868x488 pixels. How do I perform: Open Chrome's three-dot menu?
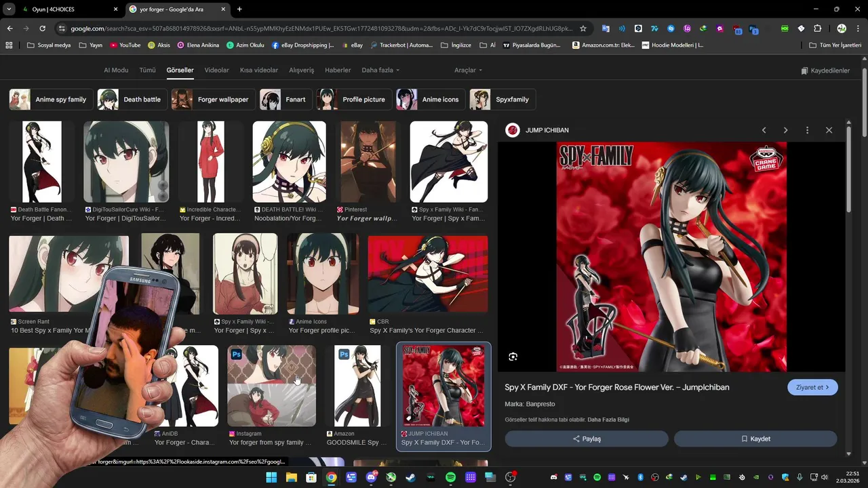click(x=858, y=28)
